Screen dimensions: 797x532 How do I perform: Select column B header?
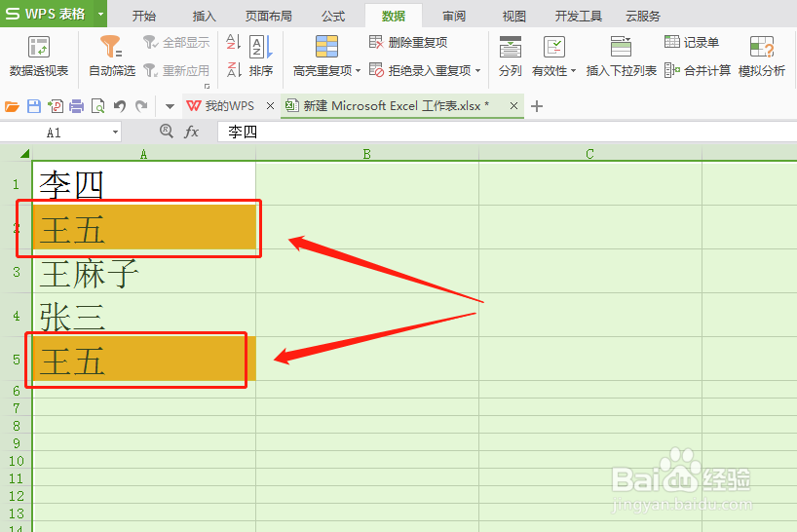[x=367, y=154]
